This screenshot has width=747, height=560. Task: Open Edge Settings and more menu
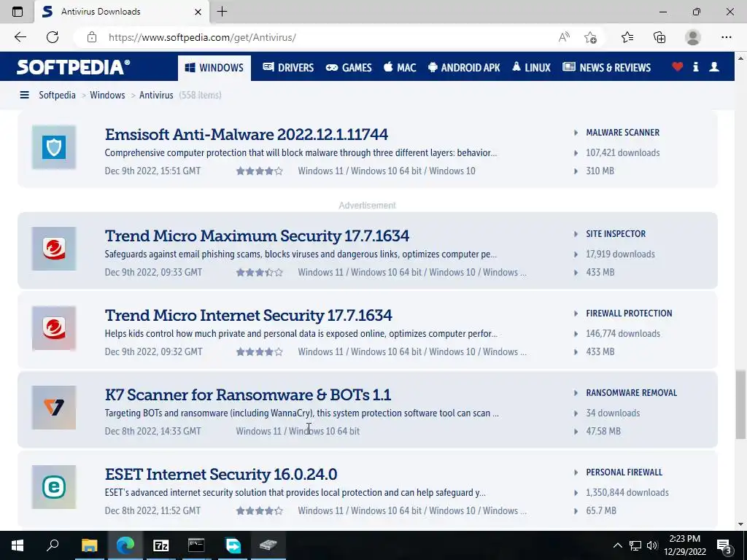[x=726, y=37]
